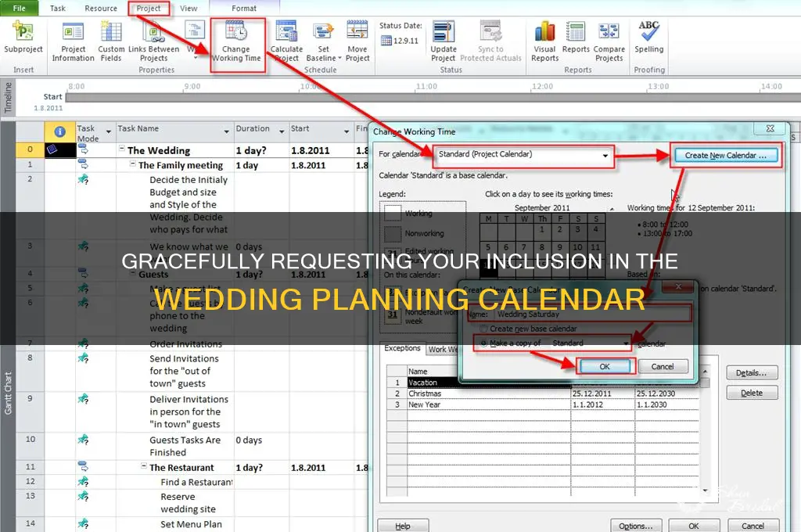This screenshot has width=801, height=532.
Task: Cancel the Create New Base Calendar dialog
Action: pyautogui.click(x=662, y=366)
